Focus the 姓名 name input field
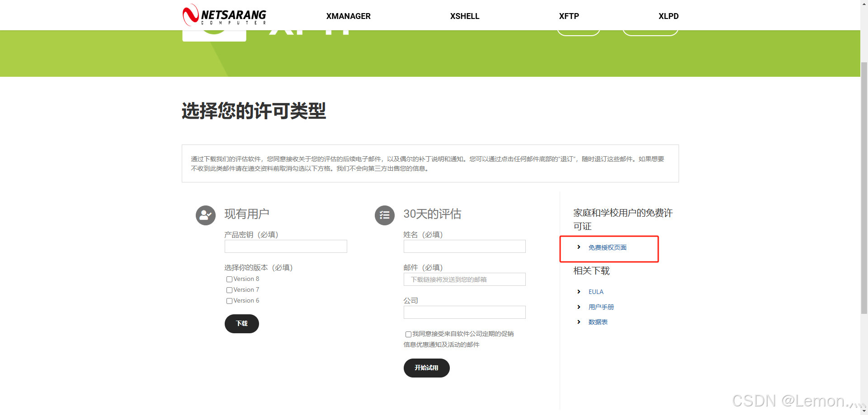Viewport: 868px width, 415px height. [465, 246]
